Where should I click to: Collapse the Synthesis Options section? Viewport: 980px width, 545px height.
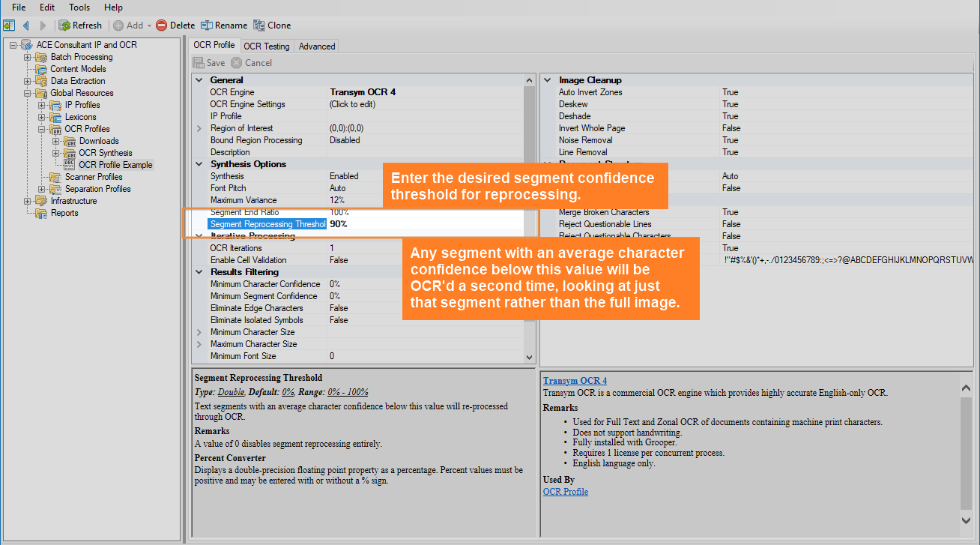pos(199,164)
